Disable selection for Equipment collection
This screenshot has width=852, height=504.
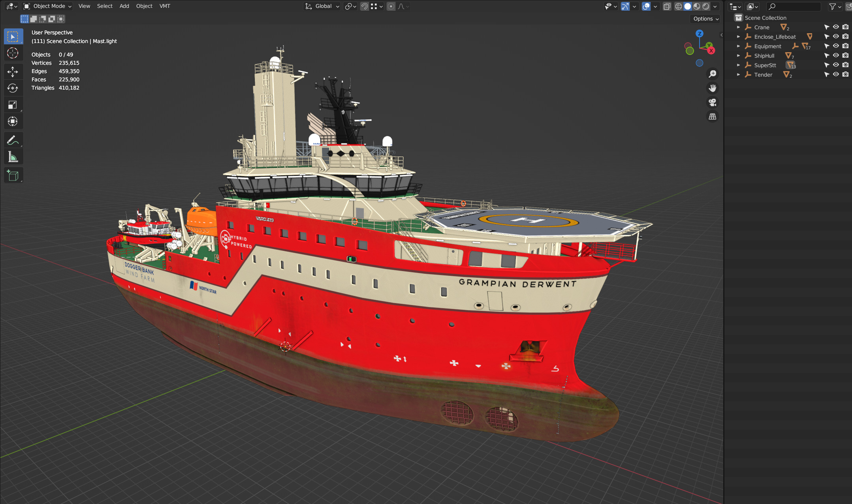click(826, 46)
